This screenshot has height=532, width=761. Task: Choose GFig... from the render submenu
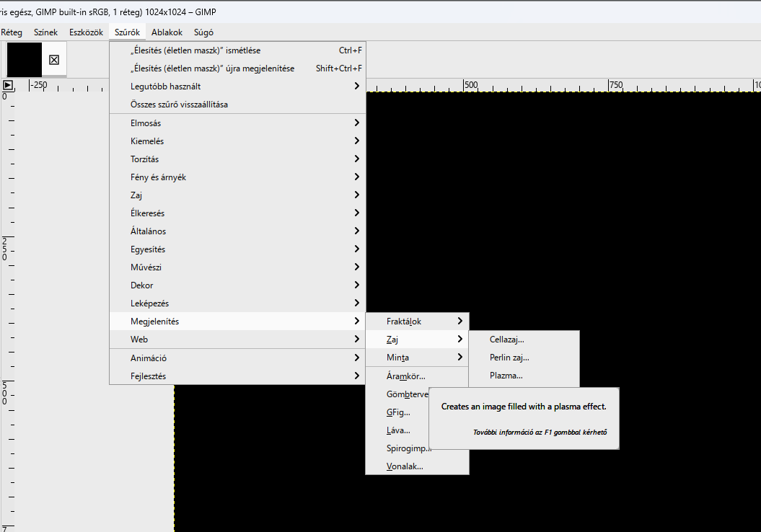point(398,412)
